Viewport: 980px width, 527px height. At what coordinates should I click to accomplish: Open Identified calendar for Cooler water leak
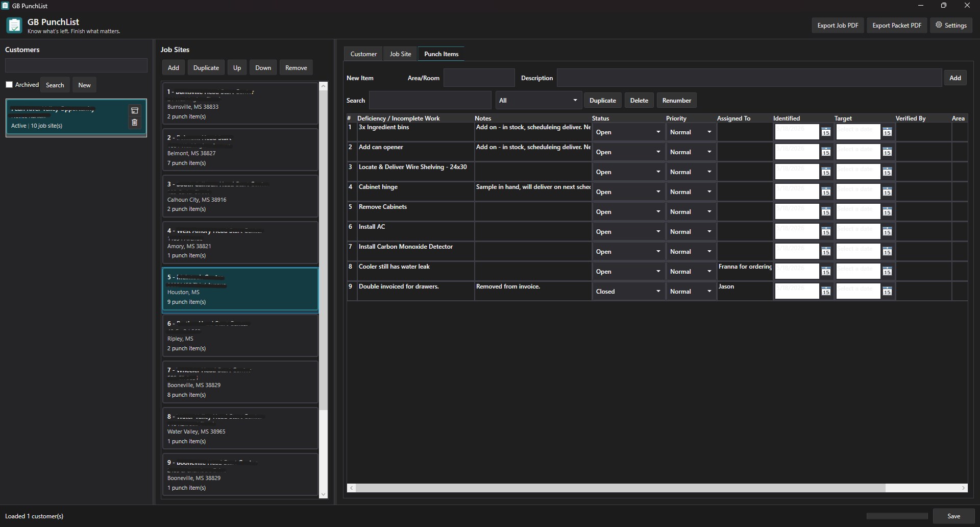click(x=826, y=272)
